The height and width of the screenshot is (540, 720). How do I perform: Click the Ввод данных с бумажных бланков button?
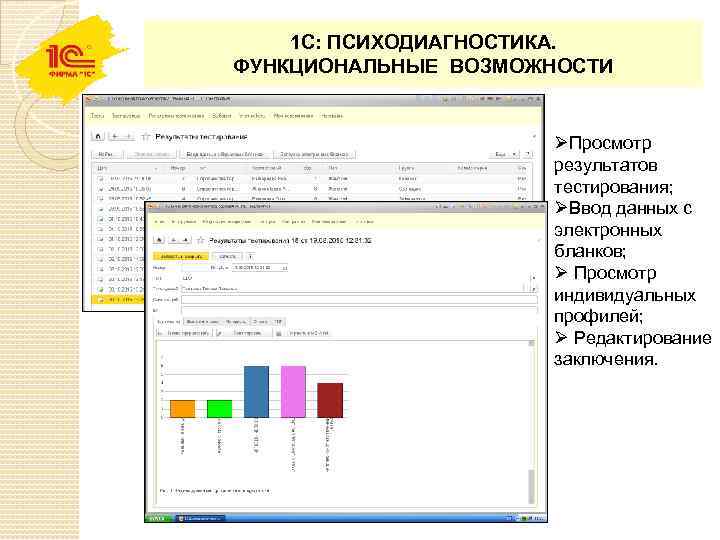225,154
